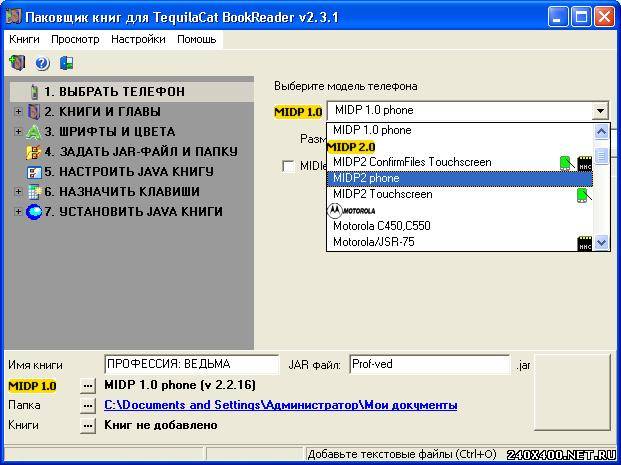Select step 5 НАСТРОИТЬ JAVA КНИГУ
This screenshot has width=621, height=465.
pos(129,172)
